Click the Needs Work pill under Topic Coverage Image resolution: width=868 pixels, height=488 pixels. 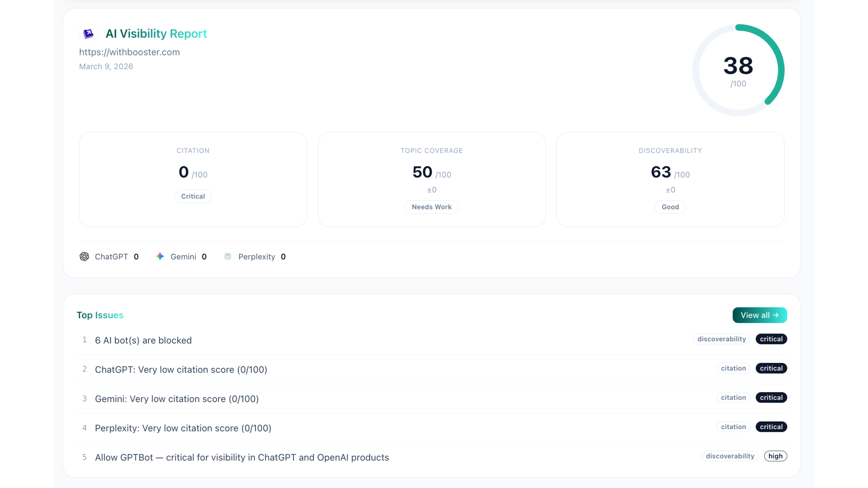[432, 207]
